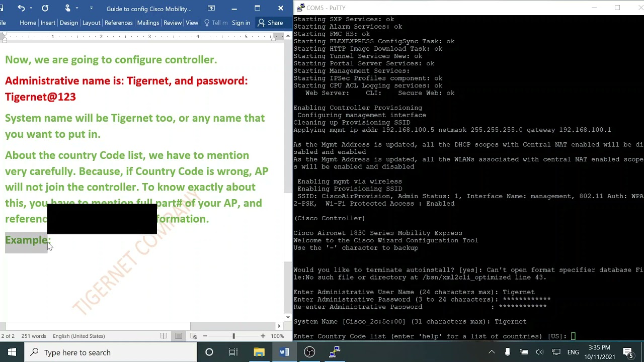Click the word 'Example:' in the document
Image resolution: width=644 pixels, height=362 pixels.
pyautogui.click(x=28, y=240)
